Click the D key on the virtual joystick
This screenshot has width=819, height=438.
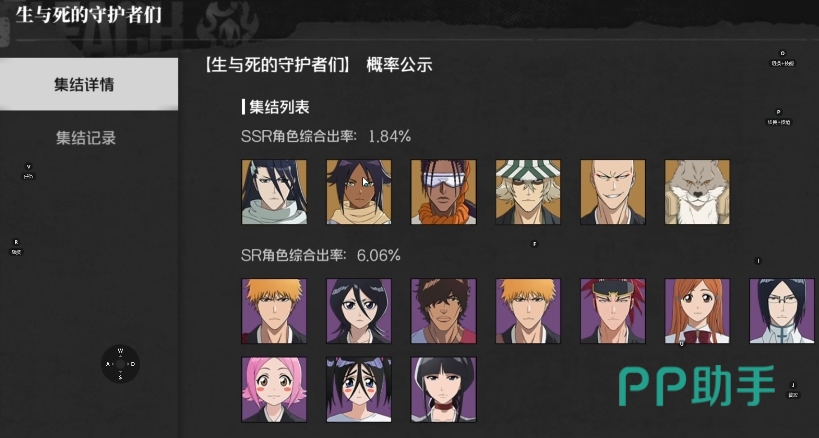pos(133,364)
